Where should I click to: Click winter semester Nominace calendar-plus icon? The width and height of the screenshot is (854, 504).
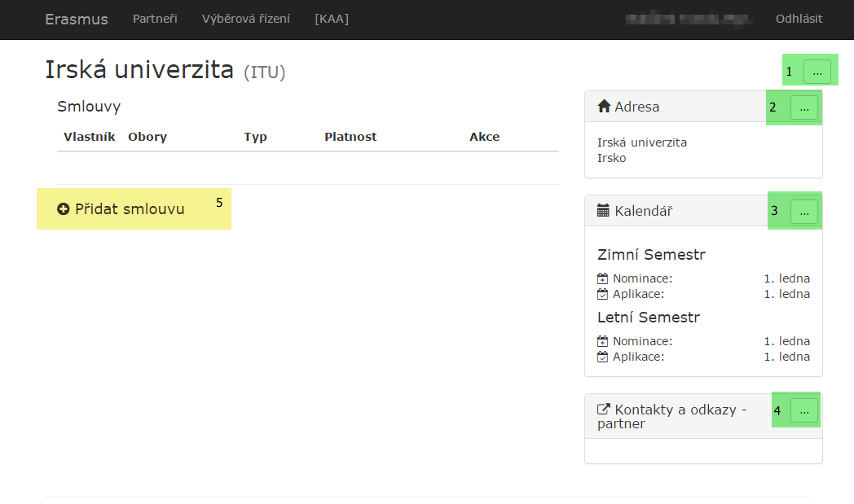point(603,278)
